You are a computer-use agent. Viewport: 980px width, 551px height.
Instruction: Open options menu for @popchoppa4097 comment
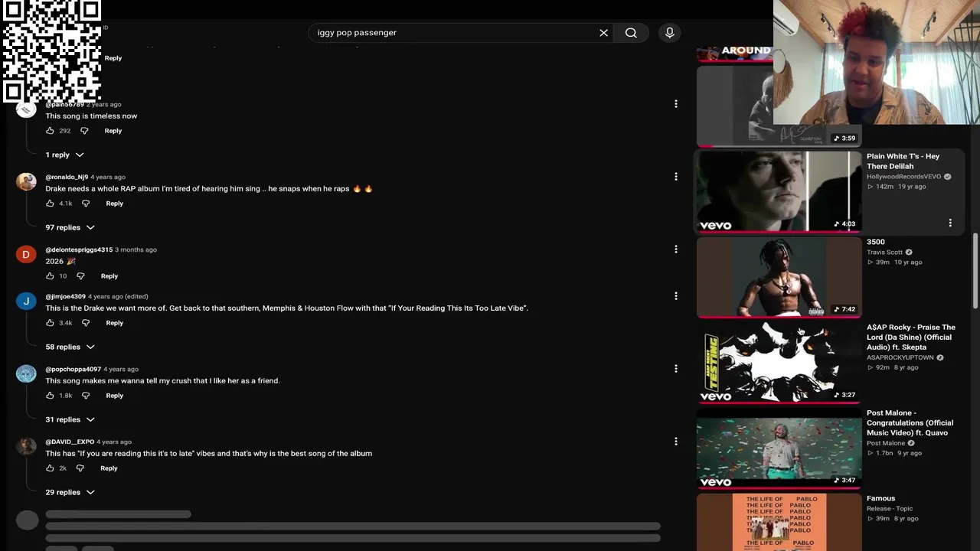click(675, 369)
